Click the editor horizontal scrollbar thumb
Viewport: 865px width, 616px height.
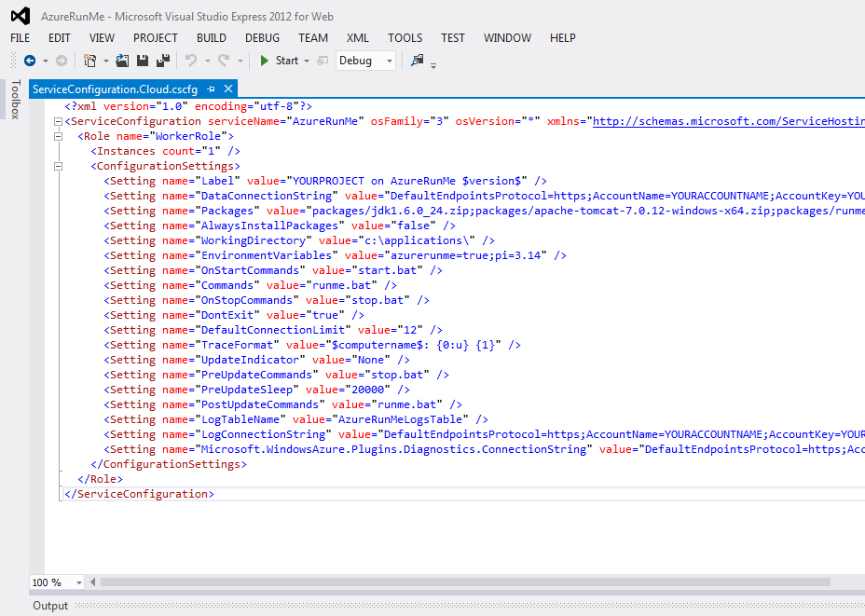click(x=465, y=582)
